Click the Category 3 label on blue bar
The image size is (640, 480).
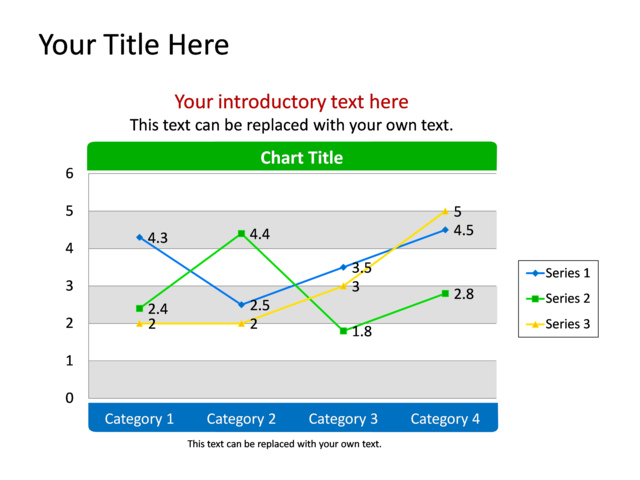343,419
